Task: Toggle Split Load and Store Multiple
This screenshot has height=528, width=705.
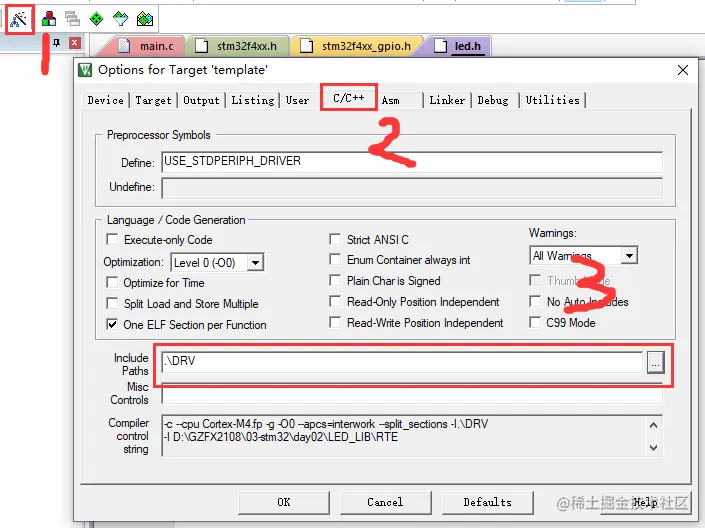Action: click(112, 303)
